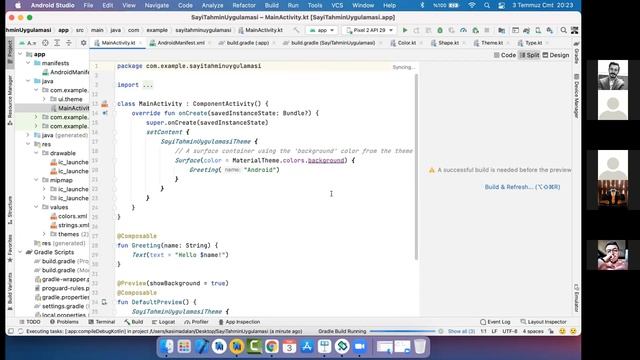Collapse the mipmap folder node
The image size is (640, 360).
click(x=36, y=180)
